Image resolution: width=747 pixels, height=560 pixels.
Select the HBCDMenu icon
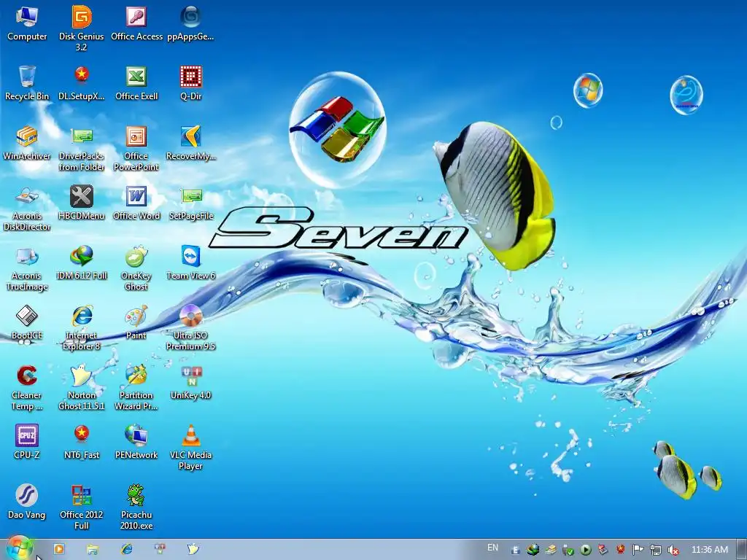tap(82, 203)
